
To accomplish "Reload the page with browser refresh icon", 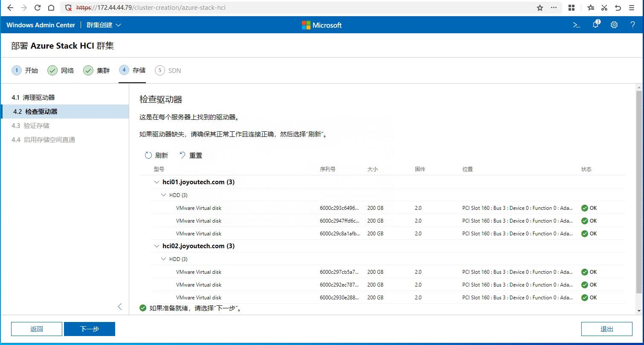I will (38, 8).
